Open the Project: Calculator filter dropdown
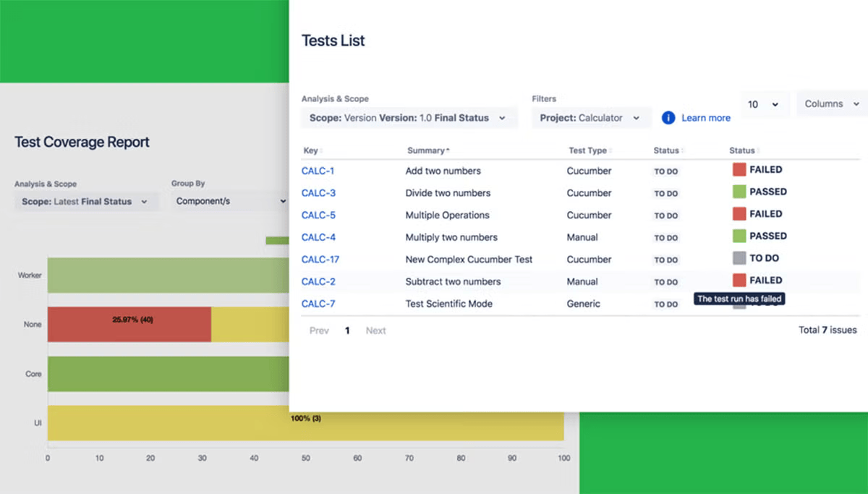Screen dimensions: 868x494 591,118
